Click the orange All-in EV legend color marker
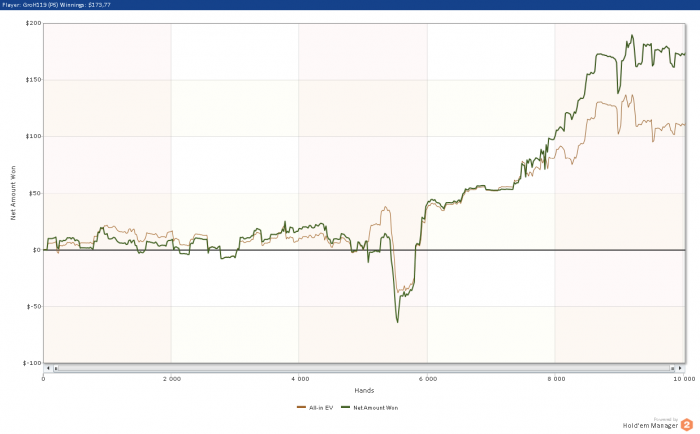The height and width of the screenshot is (434, 700). click(301, 407)
